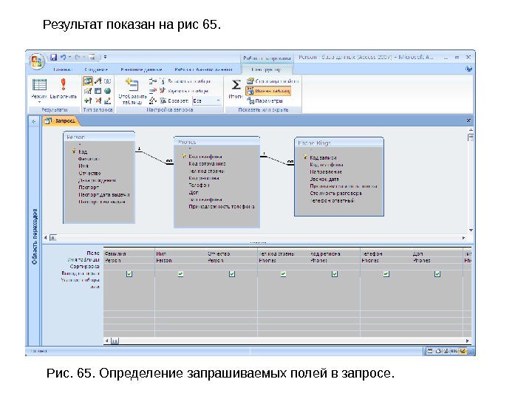Click the Office round logo button

click(x=37, y=61)
